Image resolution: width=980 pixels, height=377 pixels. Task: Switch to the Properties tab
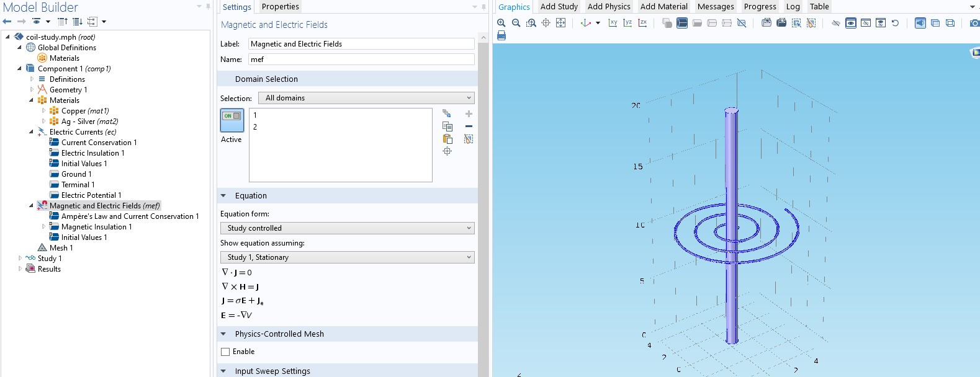pos(280,7)
